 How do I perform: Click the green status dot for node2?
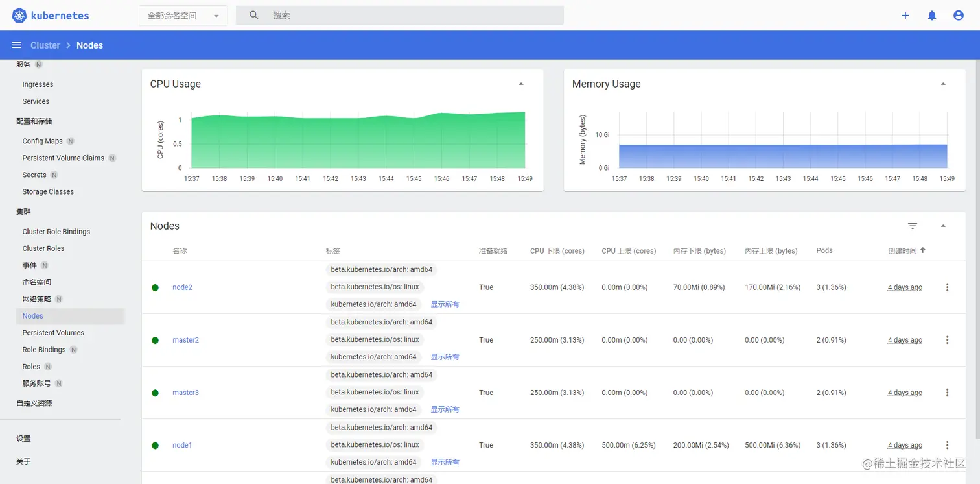point(156,287)
